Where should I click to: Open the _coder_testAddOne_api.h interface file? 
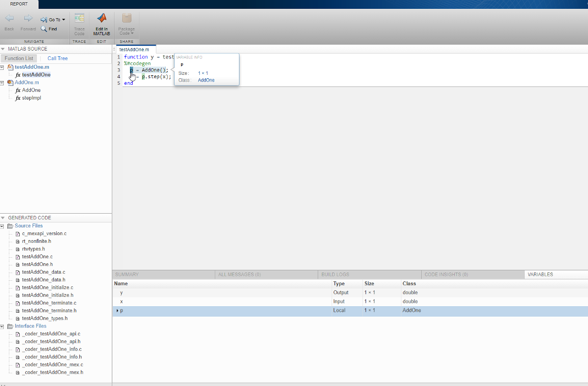[x=50, y=341]
